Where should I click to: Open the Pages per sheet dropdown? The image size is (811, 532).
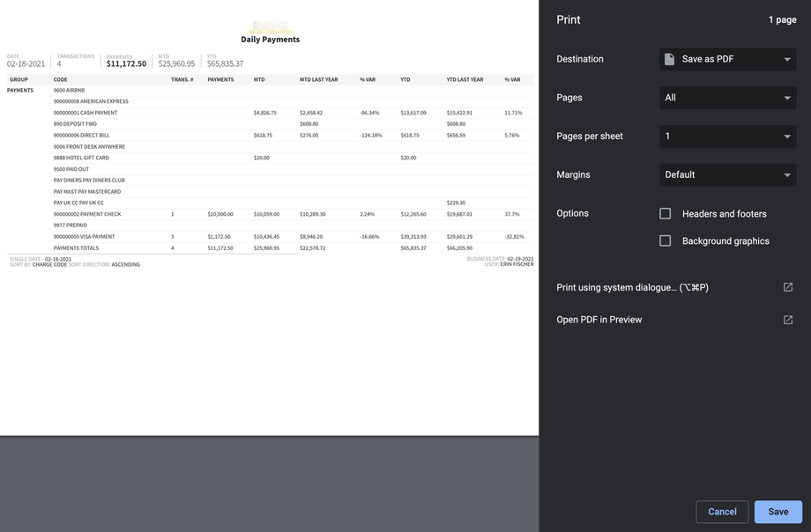(728, 137)
